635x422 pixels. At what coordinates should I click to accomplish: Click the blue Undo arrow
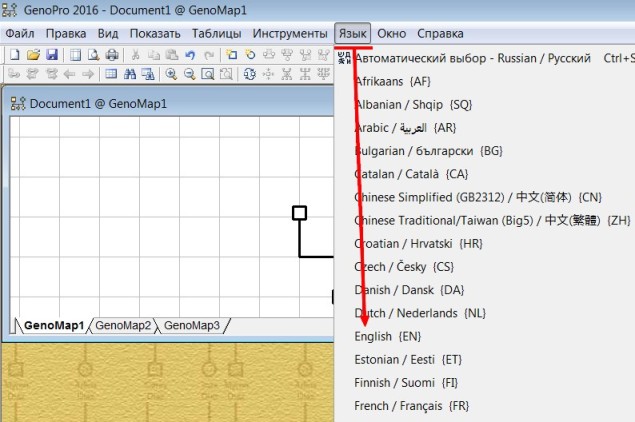(190, 55)
